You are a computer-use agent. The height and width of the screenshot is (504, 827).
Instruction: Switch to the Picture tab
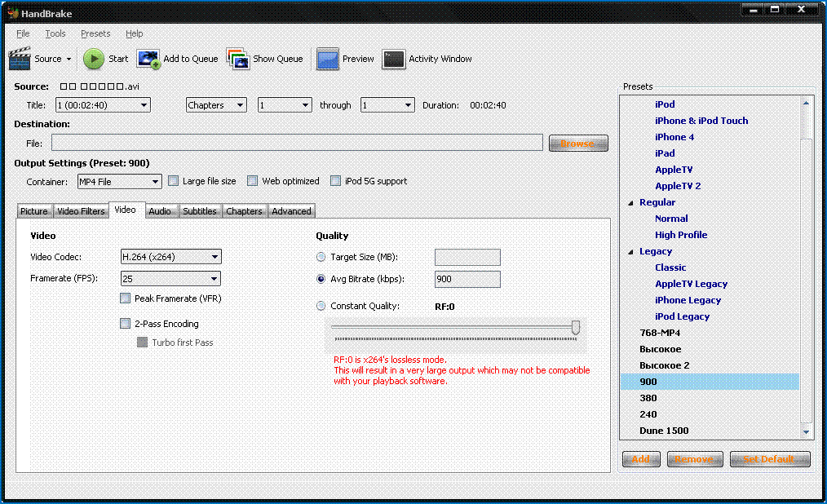34,211
